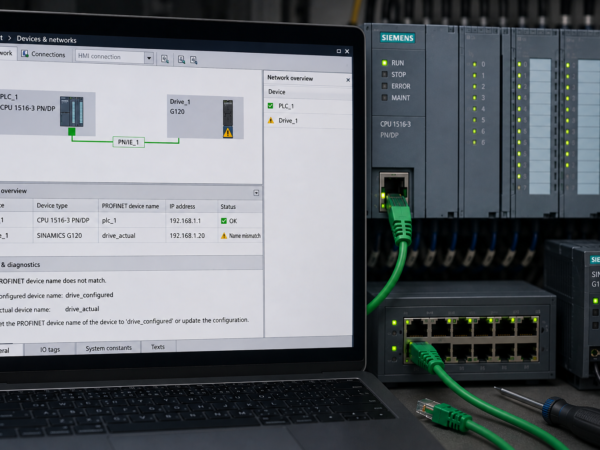
Task: Switch to the Texts tab
Action: pos(158,347)
